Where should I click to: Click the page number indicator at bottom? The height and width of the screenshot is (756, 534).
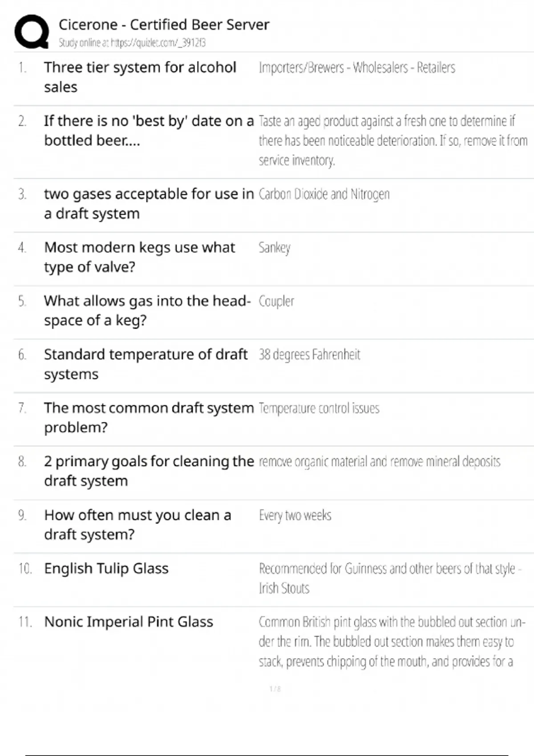[x=275, y=689]
